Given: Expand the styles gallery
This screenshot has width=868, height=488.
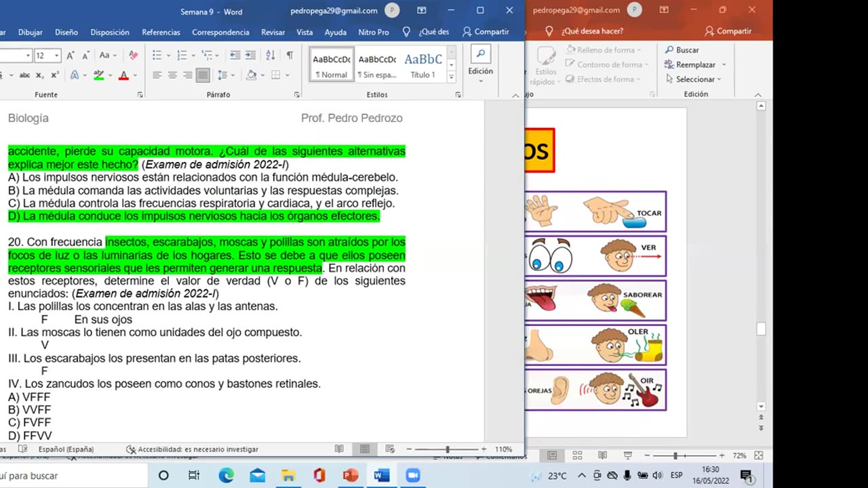Looking at the screenshot, I should tap(452, 77).
